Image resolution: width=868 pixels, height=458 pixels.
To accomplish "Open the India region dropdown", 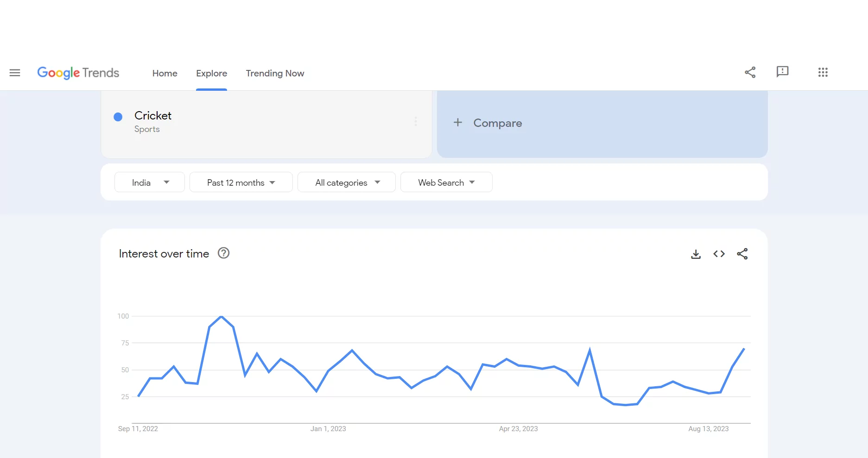I will pyautogui.click(x=149, y=182).
